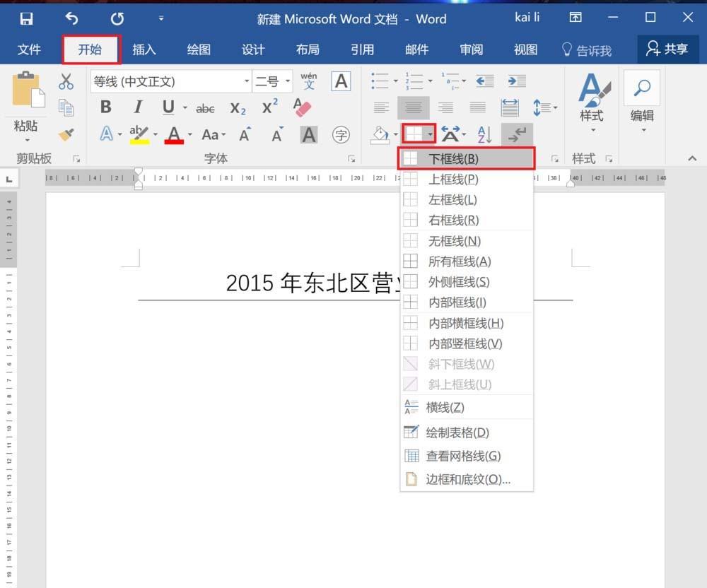The height and width of the screenshot is (588, 707).
Task: Select the strikethrough icon
Action: [205, 107]
